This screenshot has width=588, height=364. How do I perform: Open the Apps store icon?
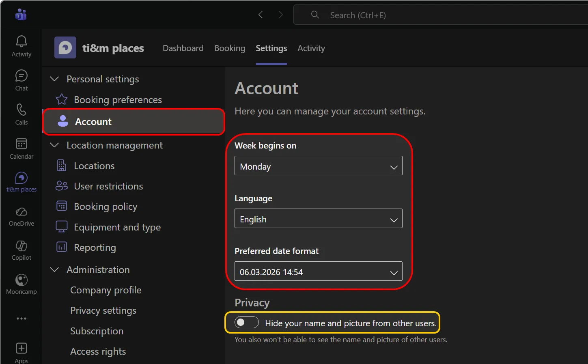click(22, 352)
